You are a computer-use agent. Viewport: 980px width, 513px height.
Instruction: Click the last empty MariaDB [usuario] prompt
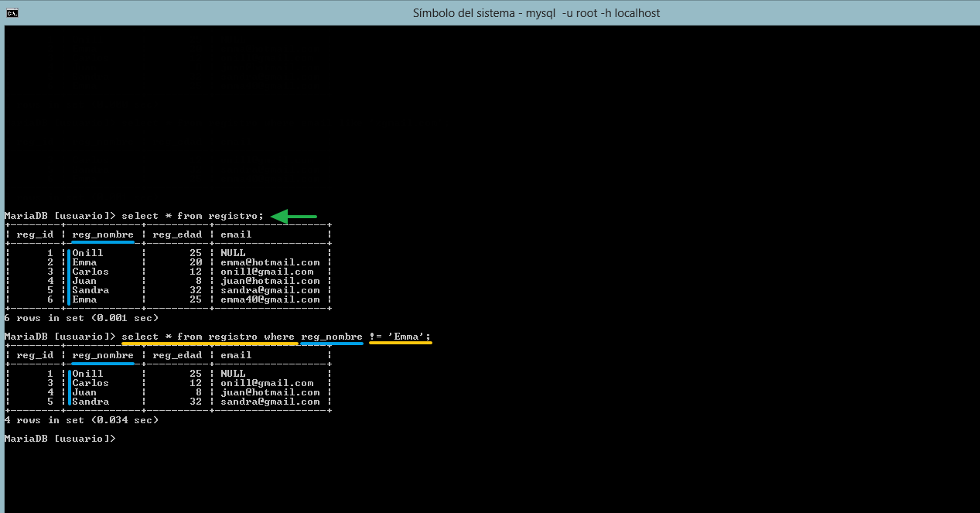point(60,439)
